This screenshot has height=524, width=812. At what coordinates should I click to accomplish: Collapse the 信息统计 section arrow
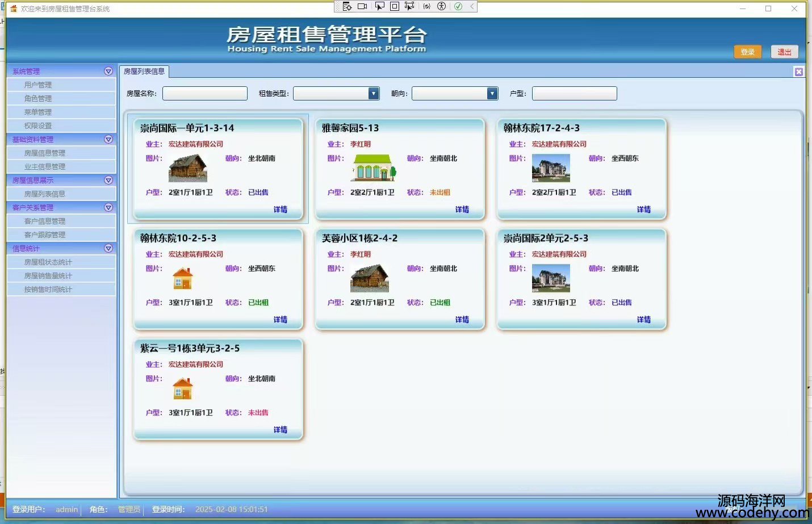click(x=108, y=248)
